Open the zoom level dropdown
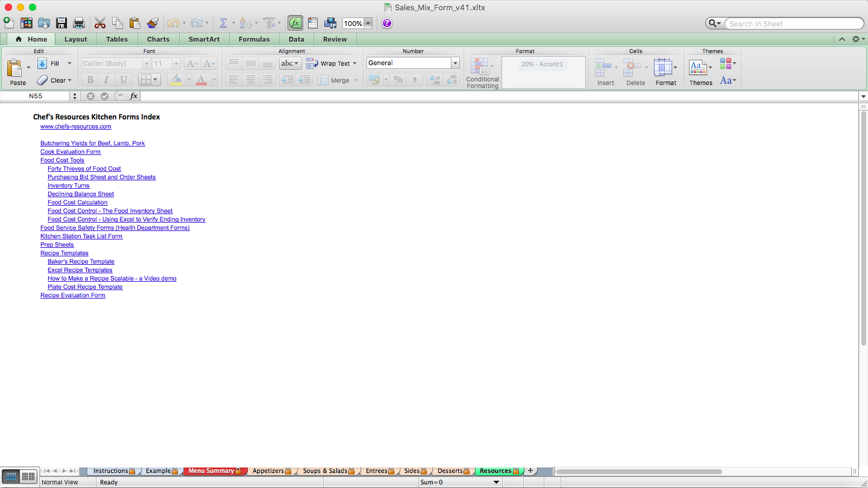 pos(367,23)
